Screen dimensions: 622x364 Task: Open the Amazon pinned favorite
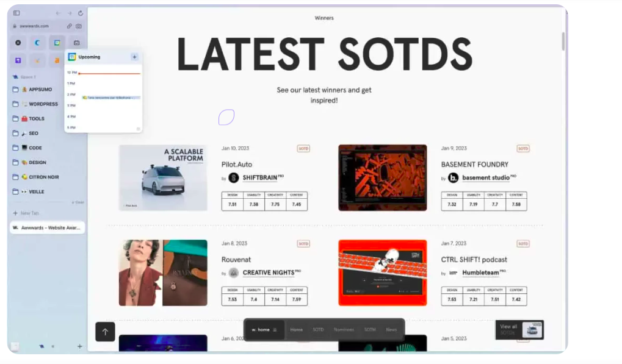pyautogui.click(x=57, y=60)
